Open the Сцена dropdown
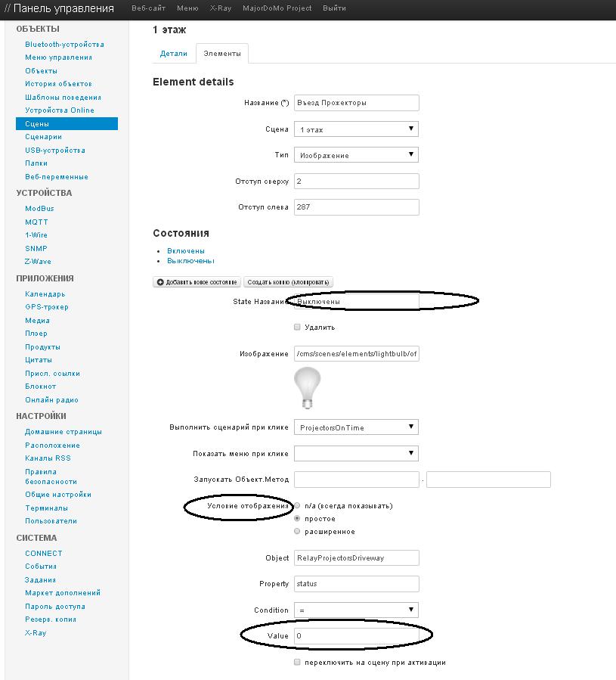616x680 pixels. coord(356,129)
